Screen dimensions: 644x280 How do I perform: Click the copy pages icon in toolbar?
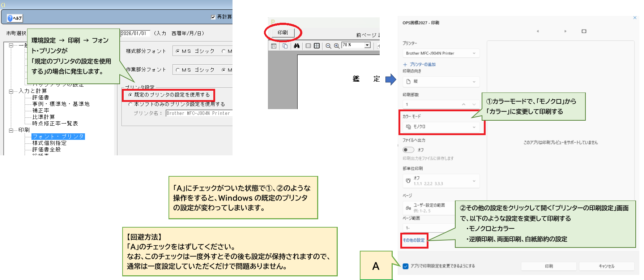285,46
